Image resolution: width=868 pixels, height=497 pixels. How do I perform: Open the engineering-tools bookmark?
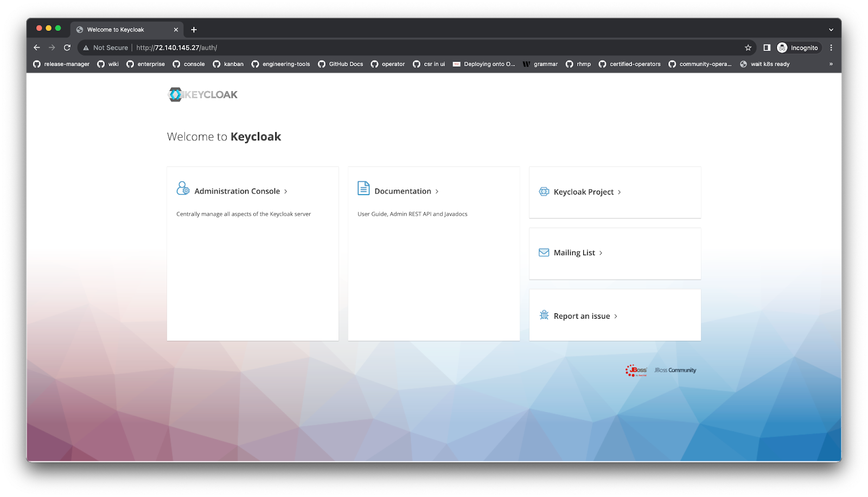pyautogui.click(x=280, y=64)
